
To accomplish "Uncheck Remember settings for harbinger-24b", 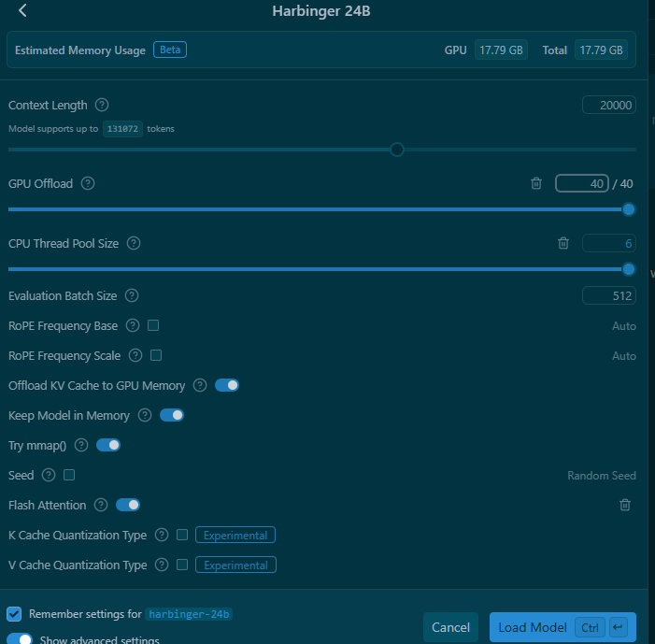I will coord(14,614).
